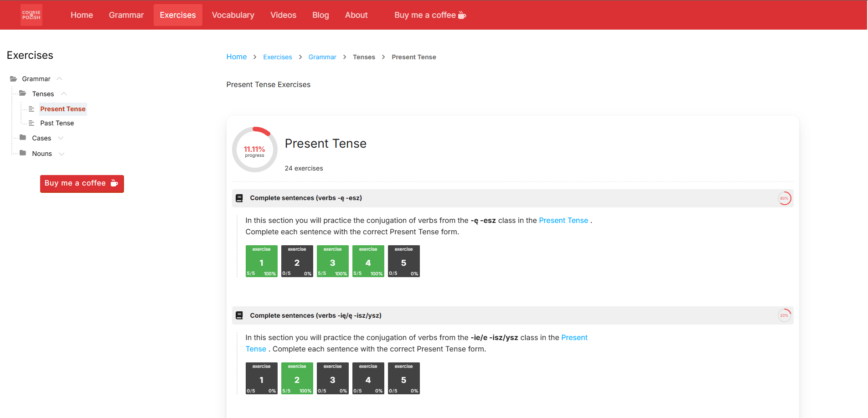Open the Vocabulary menu item

pyautogui.click(x=233, y=15)
